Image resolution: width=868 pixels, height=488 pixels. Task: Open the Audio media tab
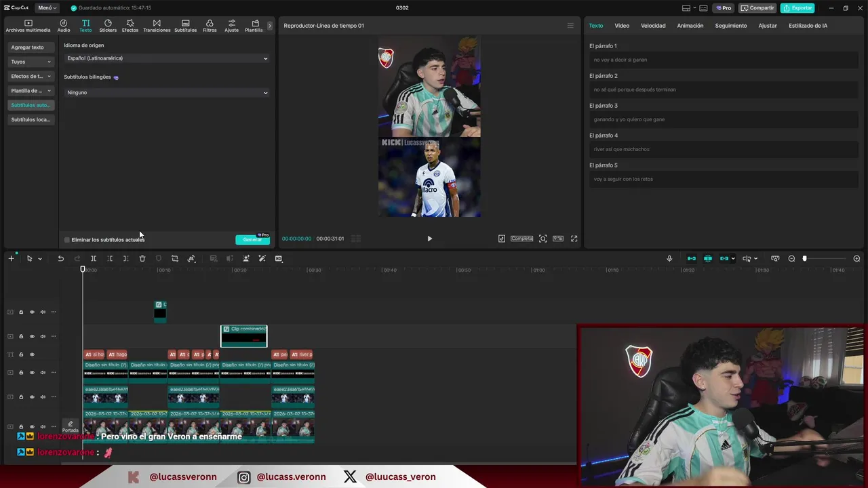pyautogui.click(x=64, y=26)
